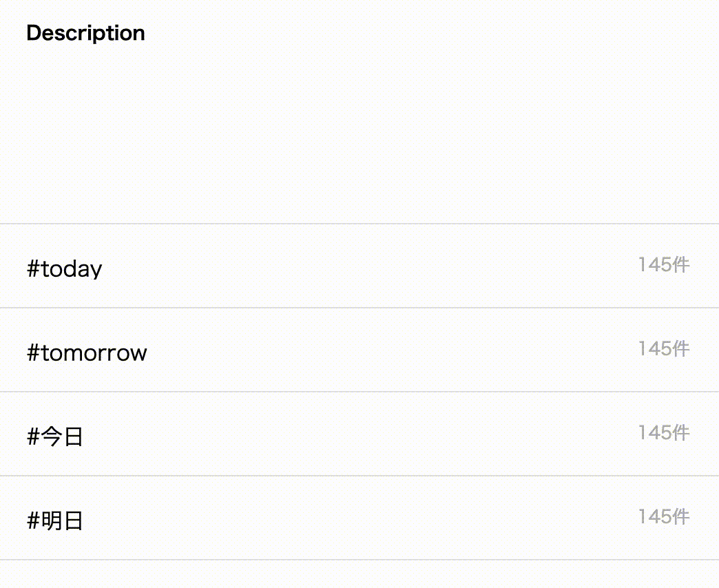
Task: Click the hash symbol of #today
Action: point(33,269)
